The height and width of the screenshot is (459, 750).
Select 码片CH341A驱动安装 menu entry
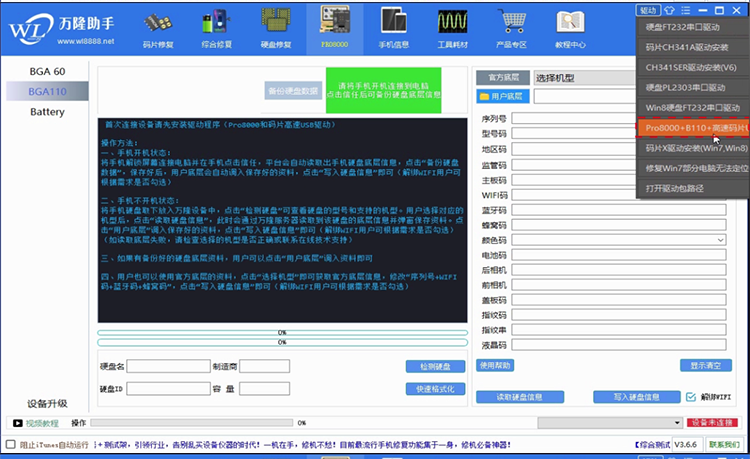(693, 47)
